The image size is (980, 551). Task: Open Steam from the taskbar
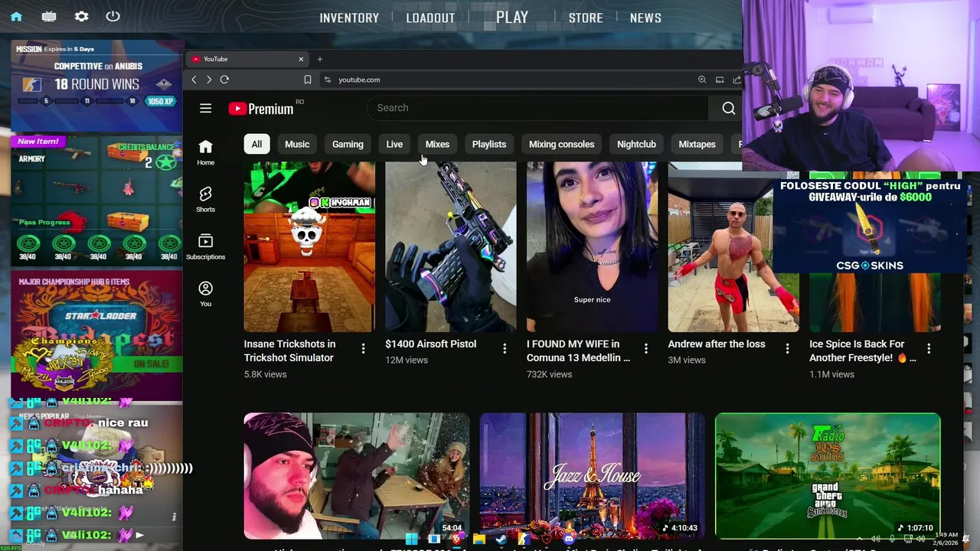pyautogui.click(x=501, y=538)
